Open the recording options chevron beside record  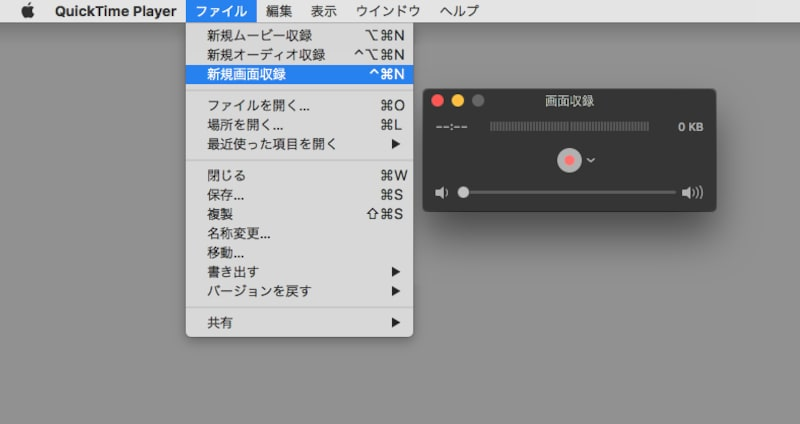(591, 160)
